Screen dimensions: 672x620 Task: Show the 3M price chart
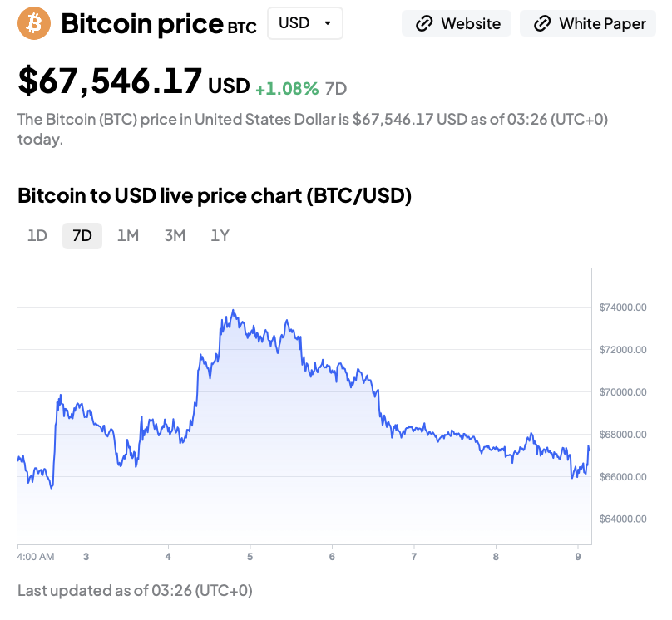point(175,235)
